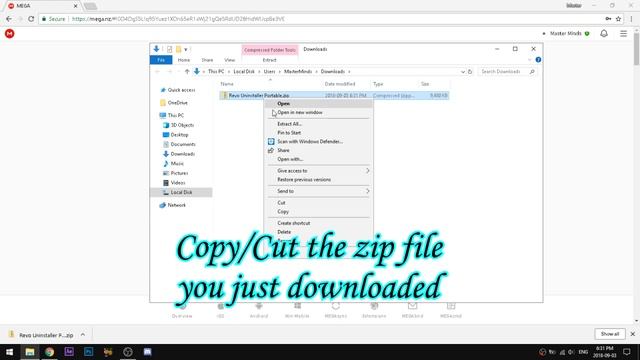
Task: Open the MEGA hamburger menu
Action: coord(623,33)
